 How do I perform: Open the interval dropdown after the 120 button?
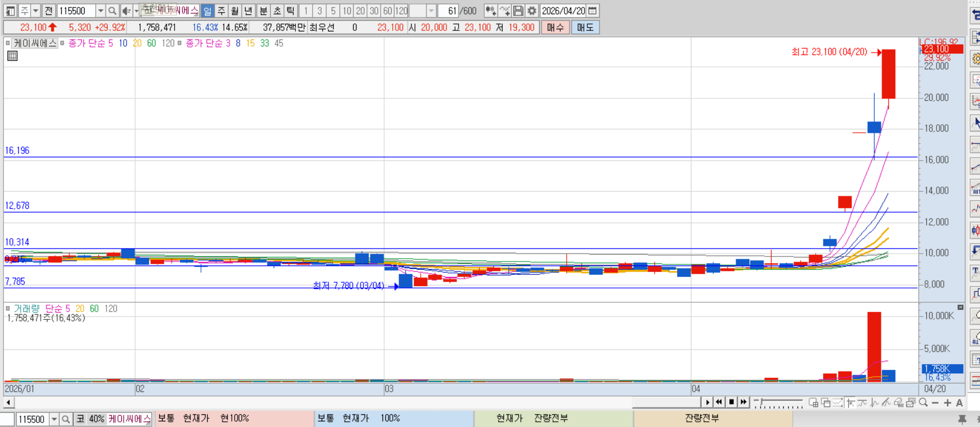(431, 11)
